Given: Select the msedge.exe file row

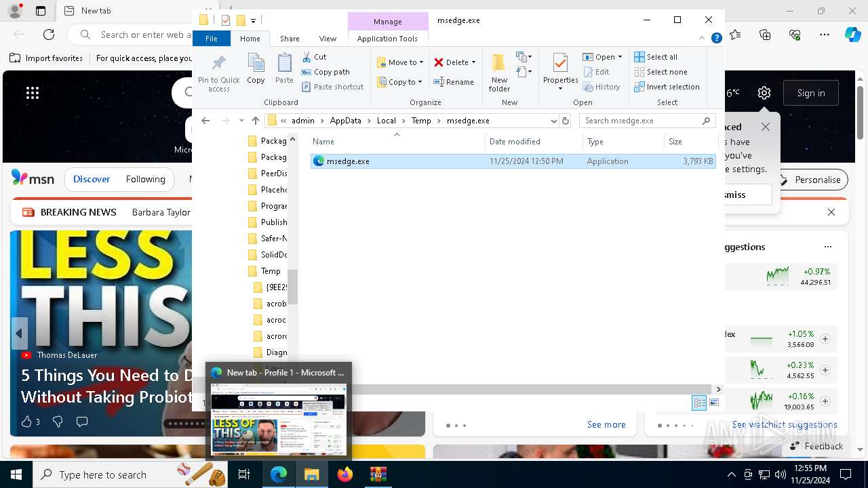Looking at the screenshot, I should coord(513,161).
